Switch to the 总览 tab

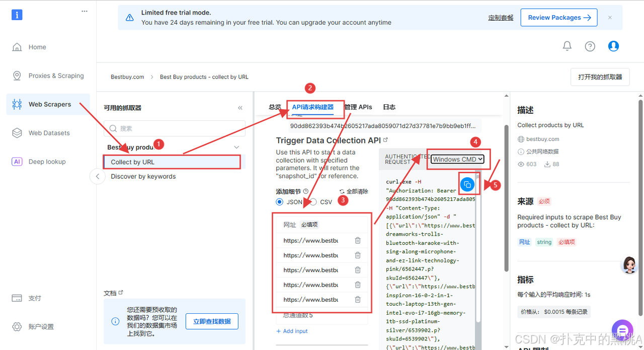(275, 107)
